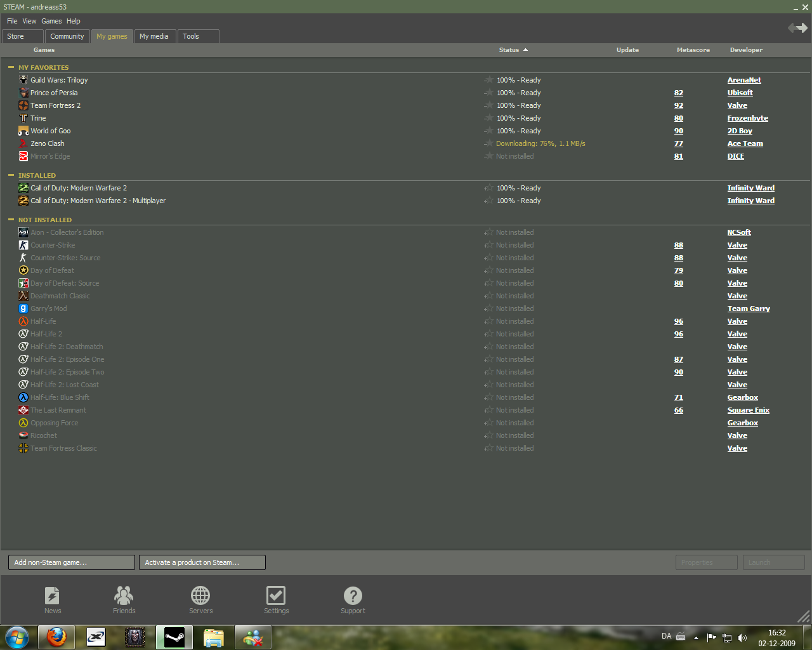The height and width of the screenshot is (650, 812).
Task: Click the Half-Life: Blue Shift icon
Action: pyautogui.click(x=23, y=397)
